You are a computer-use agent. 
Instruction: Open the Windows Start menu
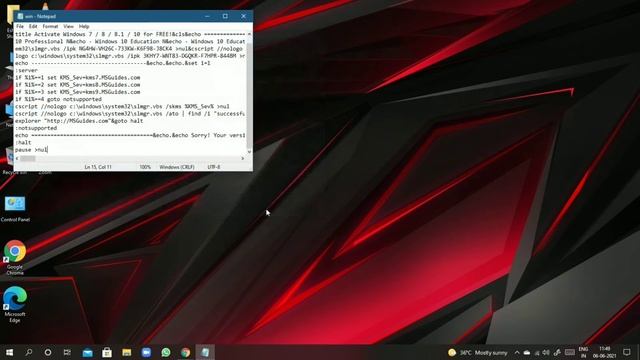pyautogui.click(x=9, y=352)
